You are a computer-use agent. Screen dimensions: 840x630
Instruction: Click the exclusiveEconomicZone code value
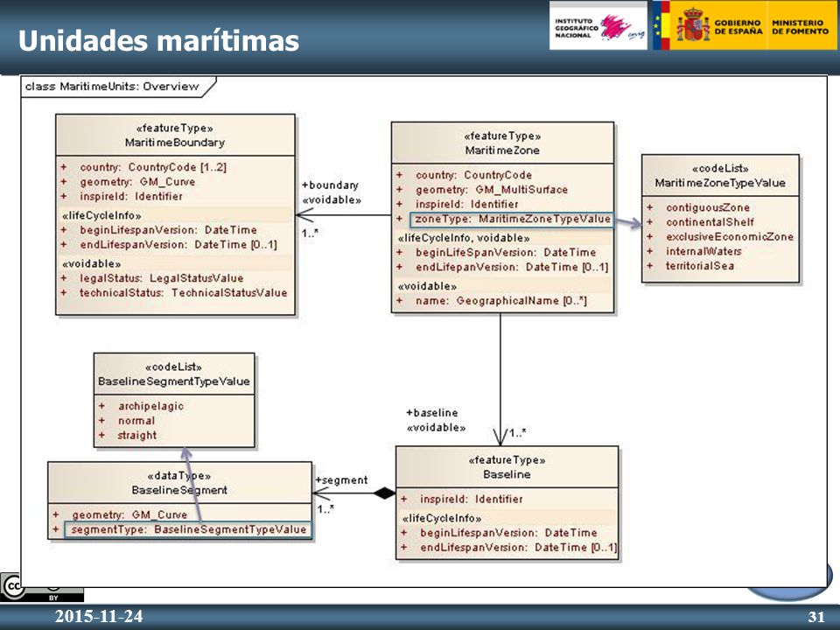pyautogui.click(x=730, y=236)
